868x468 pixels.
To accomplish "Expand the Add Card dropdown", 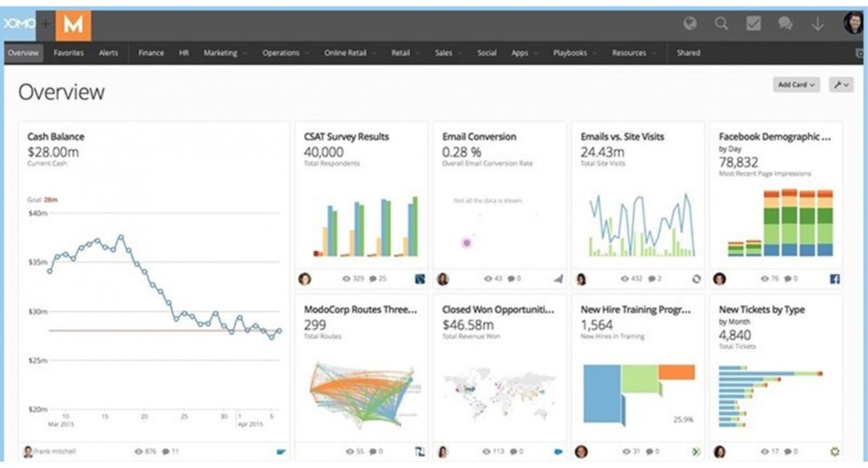I will pos(796,85).
